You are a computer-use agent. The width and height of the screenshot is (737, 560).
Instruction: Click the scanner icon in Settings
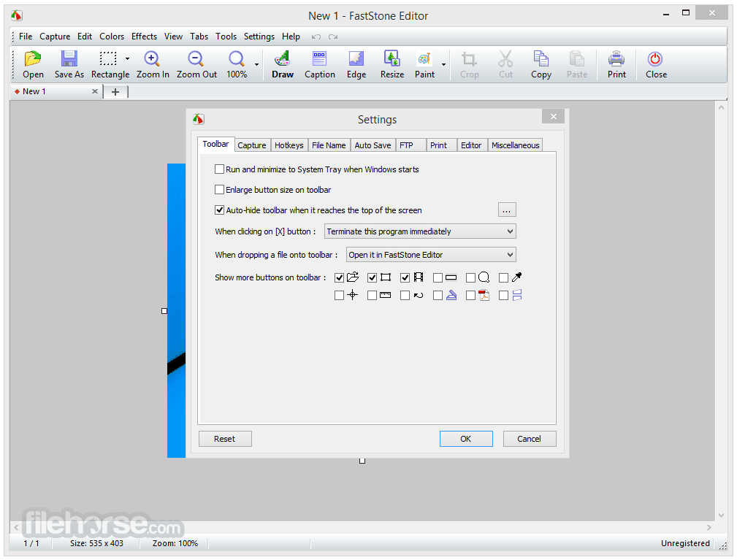(x=451, y=296)
